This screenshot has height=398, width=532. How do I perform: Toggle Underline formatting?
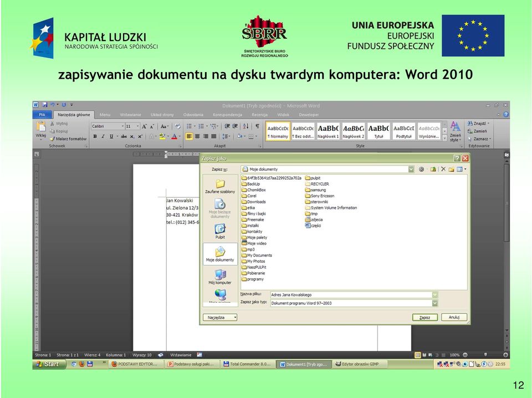point(111,136)
